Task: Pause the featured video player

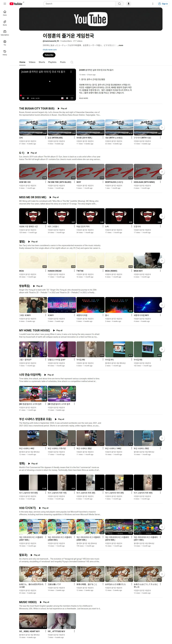Action: pyautogui.click(x=23, y=98)
